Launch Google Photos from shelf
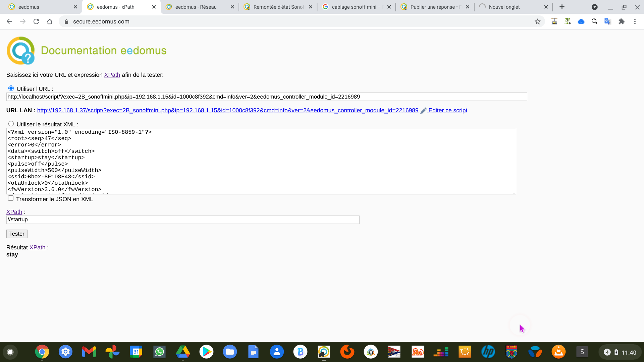The width and height of the screenshot is (644, 362). [112, 352]
